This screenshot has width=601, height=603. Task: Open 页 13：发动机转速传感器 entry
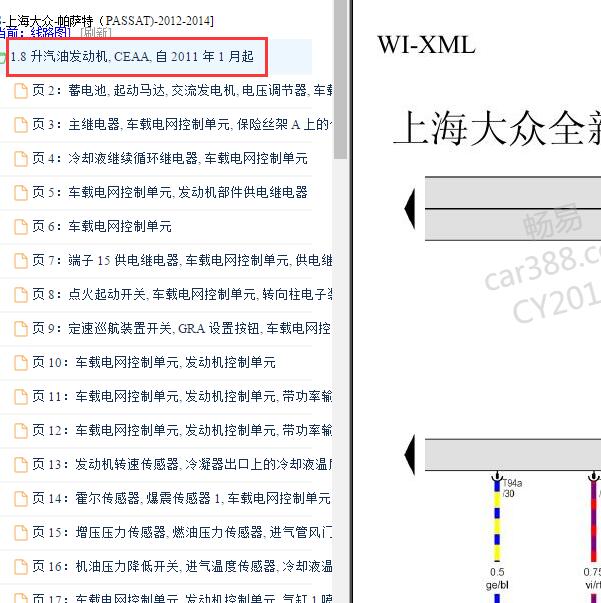point(182,464)
